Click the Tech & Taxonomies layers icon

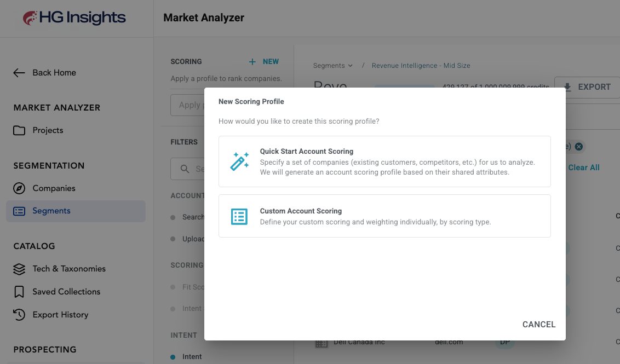pyautogui.click(x=19, y=269)
